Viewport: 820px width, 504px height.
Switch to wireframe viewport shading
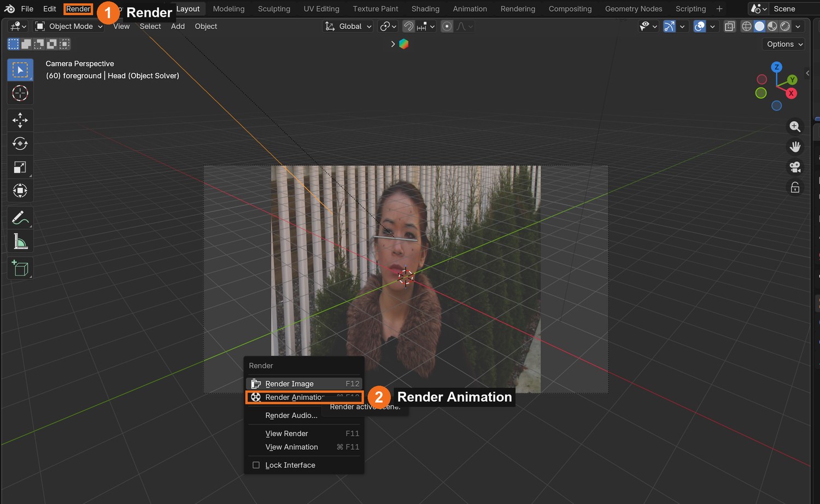pyautogui.click(x=746, y=26)
